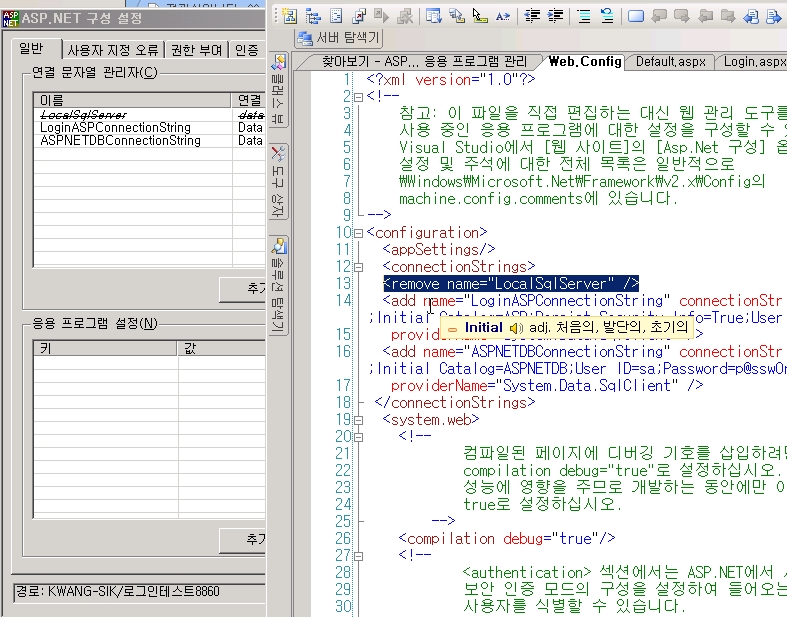
Task: Collapse the system.web outline at line 19
Action: (x=358, y=420)
